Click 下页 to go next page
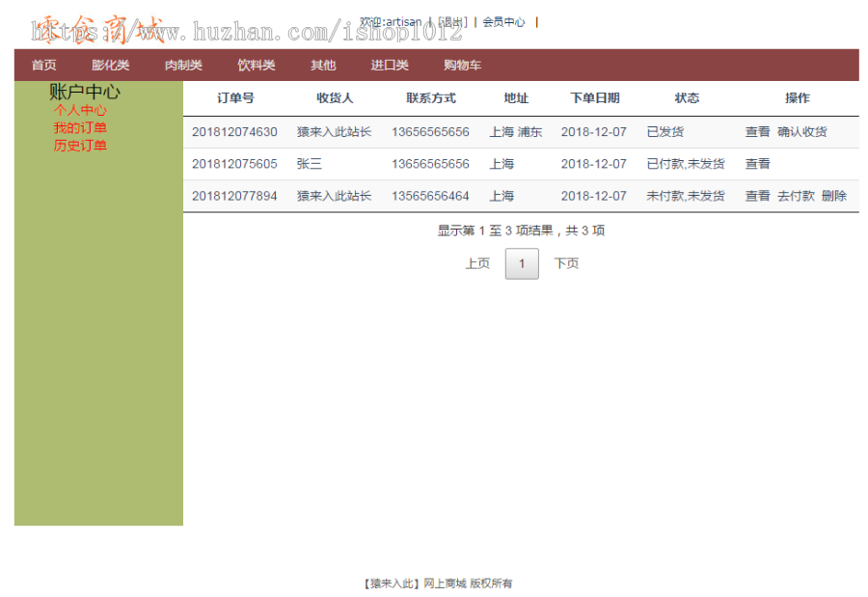The height and width of the screenshot is (597, 868). 566,262
